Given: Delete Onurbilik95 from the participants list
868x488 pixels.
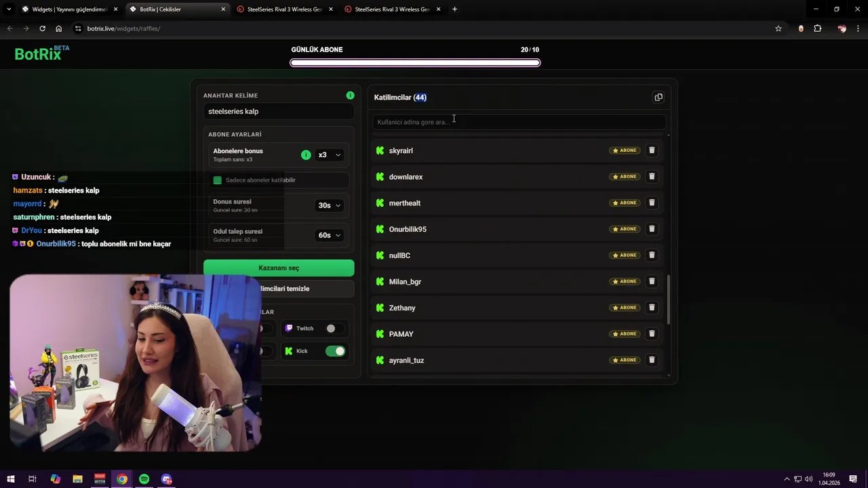Looking at the screenshot, I should pyautogui.click(x=652, y=229).
